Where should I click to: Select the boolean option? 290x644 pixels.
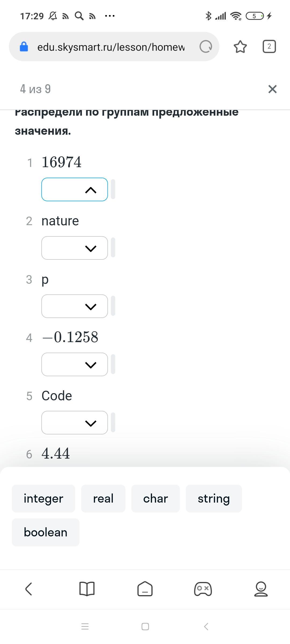pos(46,532)
